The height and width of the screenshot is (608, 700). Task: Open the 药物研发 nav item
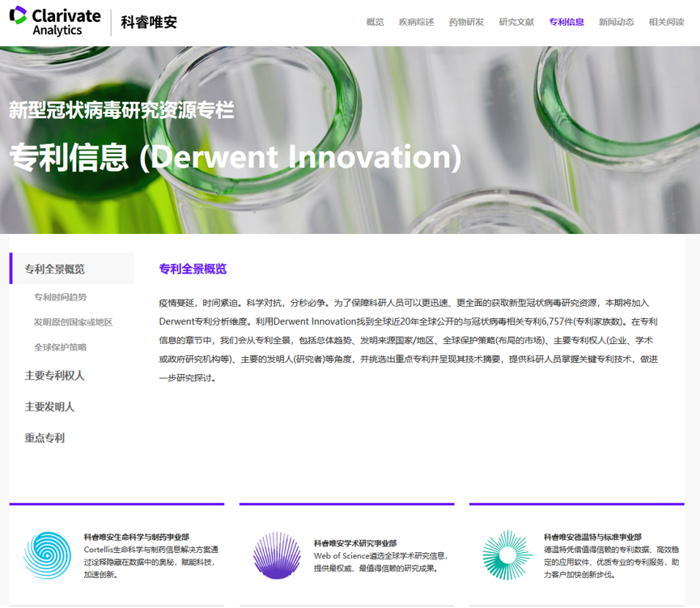(466, 22)
